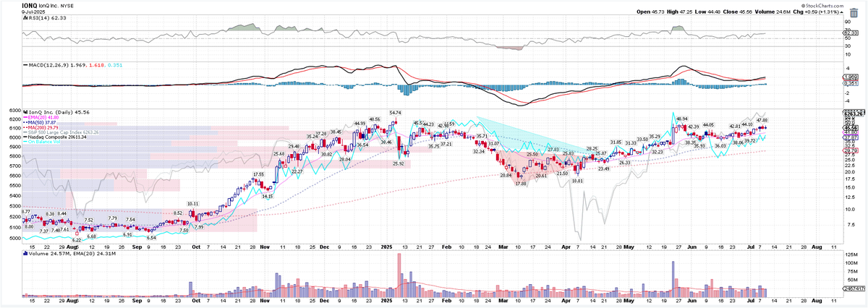Click the 62.33 RSI axis tag

[850, 33]
